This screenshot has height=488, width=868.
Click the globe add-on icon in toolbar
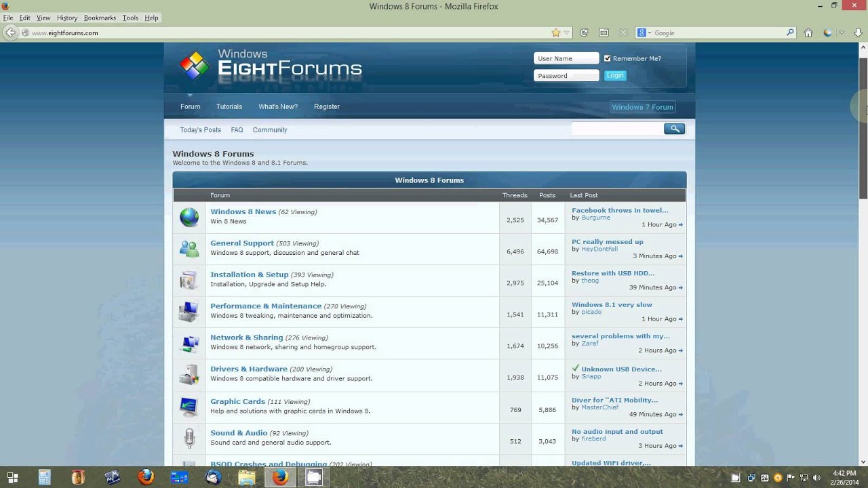coord(828,33)
